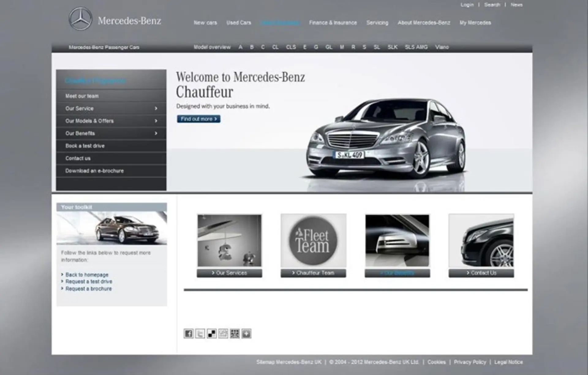Expand the Our Service submenu
588x375 pixels.
(110, 108)
